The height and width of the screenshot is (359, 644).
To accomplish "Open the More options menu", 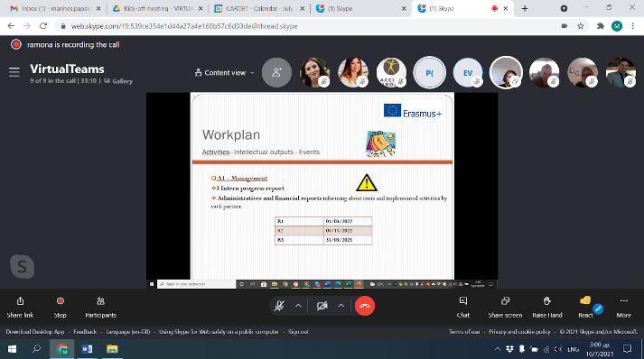I will tap(623, 308).
